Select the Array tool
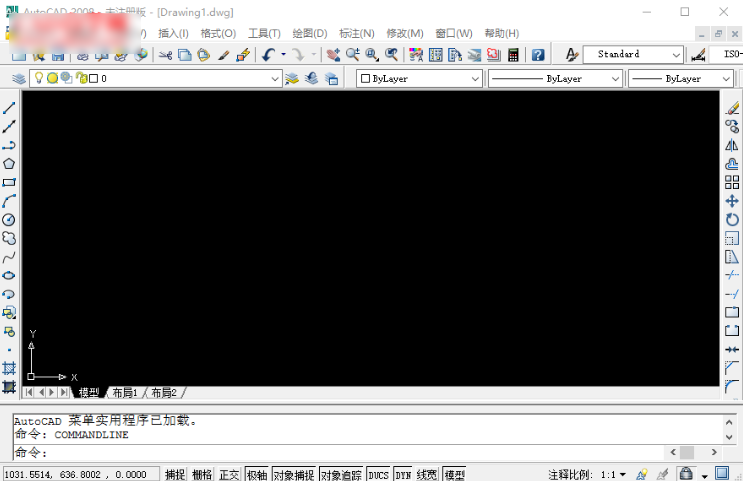The image size is (743, 481). pos(732,182)
